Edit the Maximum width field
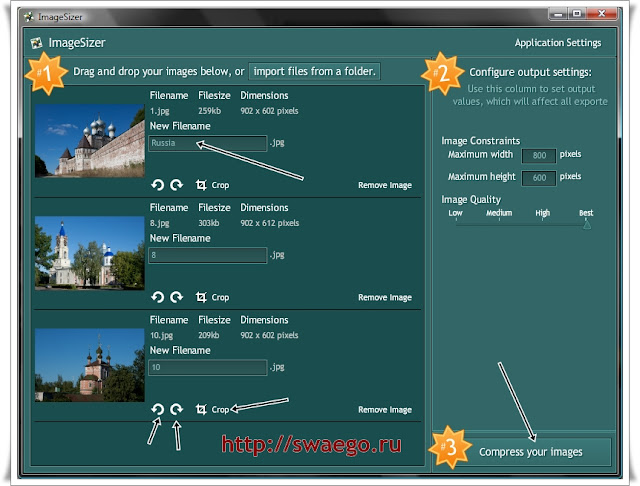Viewport: 640px width, 486px height. tap(539, 155)
